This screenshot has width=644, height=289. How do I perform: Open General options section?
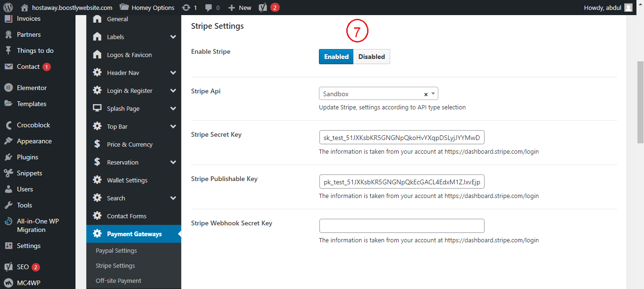[134, 19]
